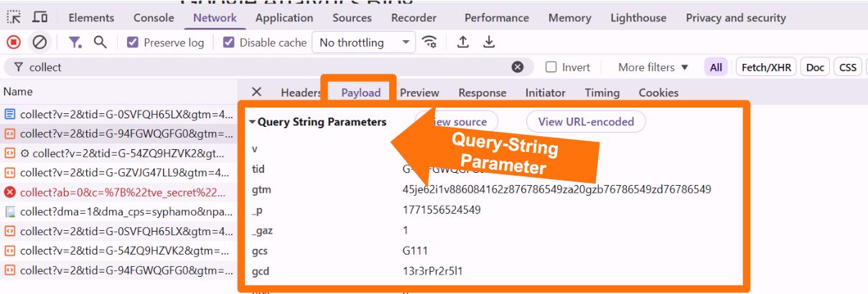Select request collect?dma=1 row
This screenshot has height=294, width=868.
coord(118,212)
